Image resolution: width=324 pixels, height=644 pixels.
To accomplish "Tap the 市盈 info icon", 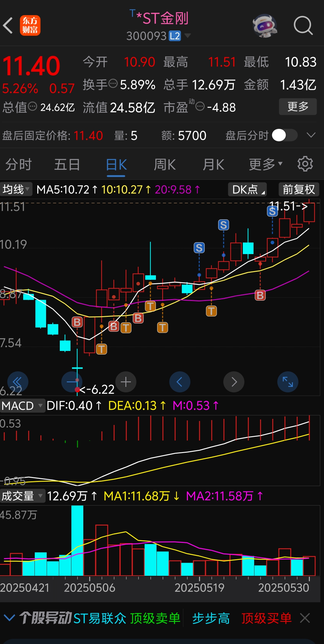I will pos(200,106).
